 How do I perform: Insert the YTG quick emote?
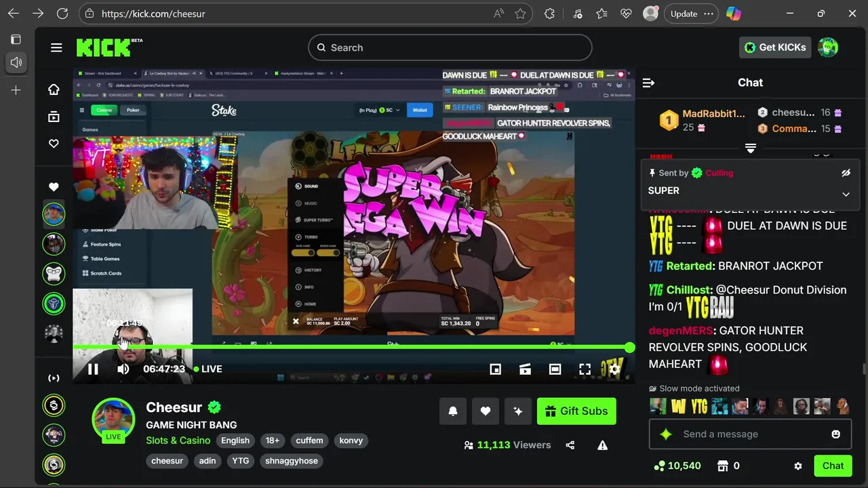point(699,406)
